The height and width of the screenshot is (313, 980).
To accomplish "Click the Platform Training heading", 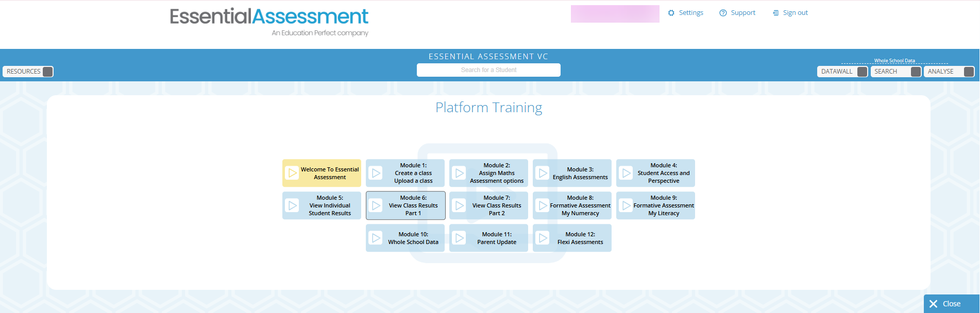I will (x=488, y=108).
